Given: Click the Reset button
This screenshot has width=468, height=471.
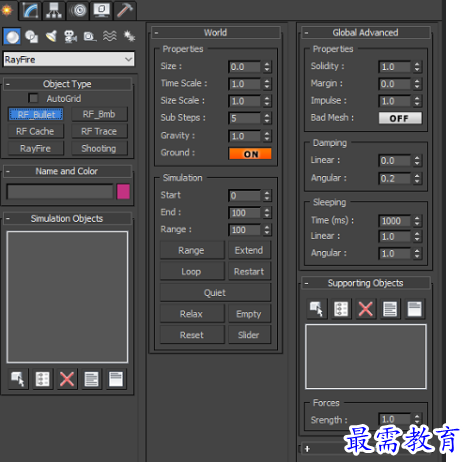Looking at the screenshot, I should [192, 335].
